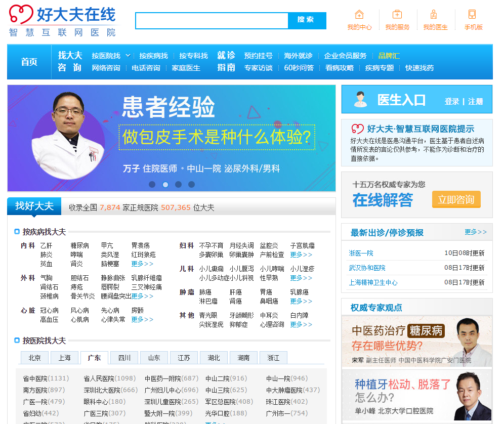
Task: Open the 患者经验 banner image
Action: [172, 138]
